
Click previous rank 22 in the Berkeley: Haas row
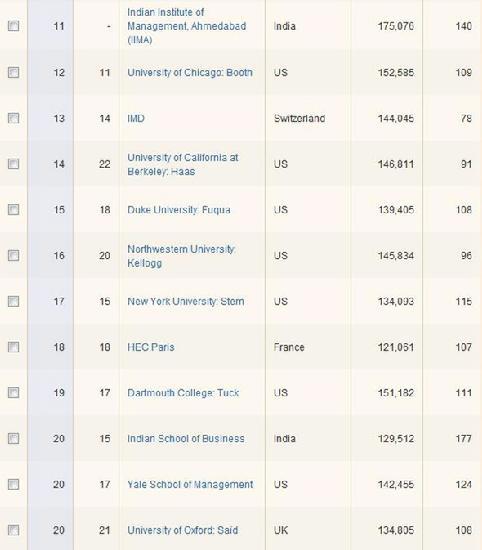click(x=105, y=164)
